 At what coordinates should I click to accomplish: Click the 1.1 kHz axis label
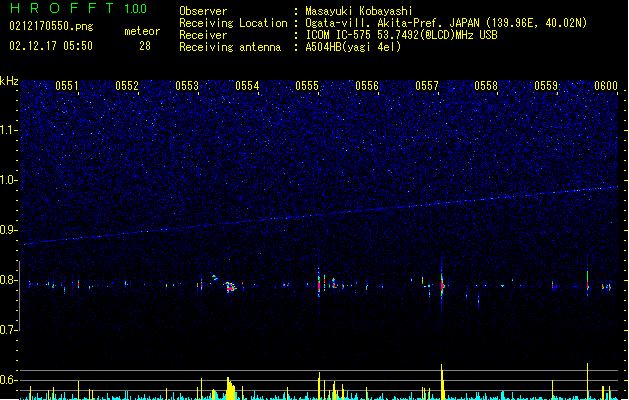pyautogui.click(x=8, y=130)
